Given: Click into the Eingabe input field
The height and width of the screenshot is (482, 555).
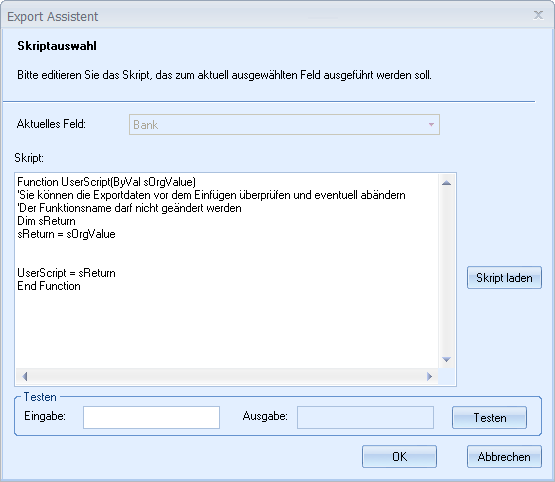Looking at the screenshot, I should (x=151, y=418).
